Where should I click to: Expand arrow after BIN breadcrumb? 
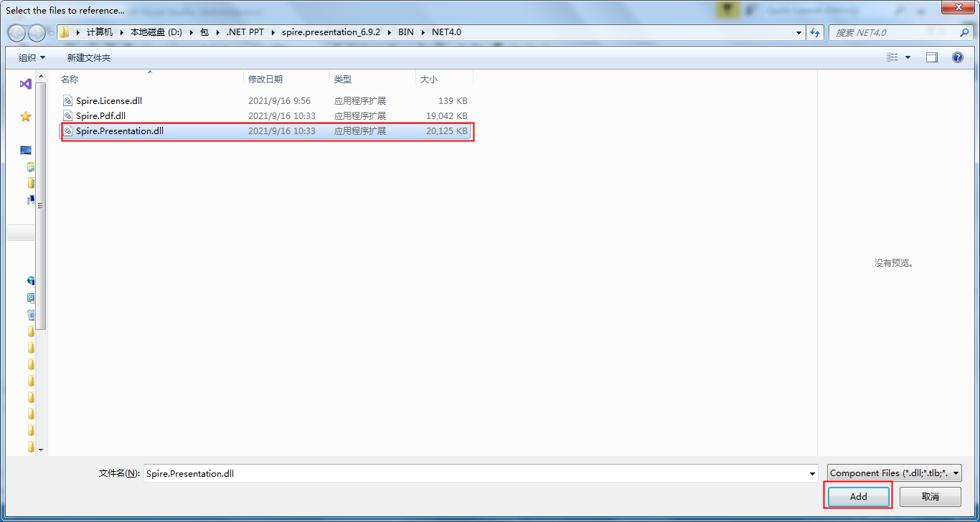[x=423, y=32]
